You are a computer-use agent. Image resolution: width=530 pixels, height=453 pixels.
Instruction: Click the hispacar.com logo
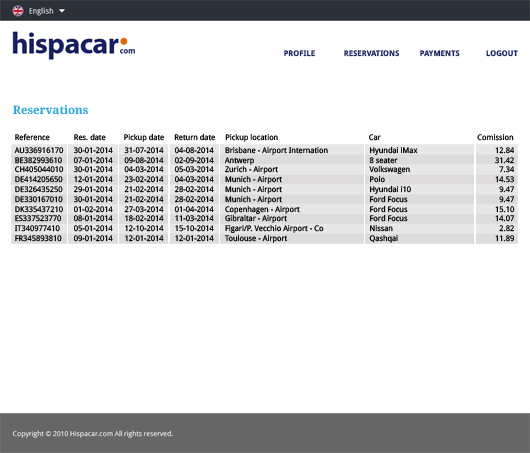[x=74, y=45]
